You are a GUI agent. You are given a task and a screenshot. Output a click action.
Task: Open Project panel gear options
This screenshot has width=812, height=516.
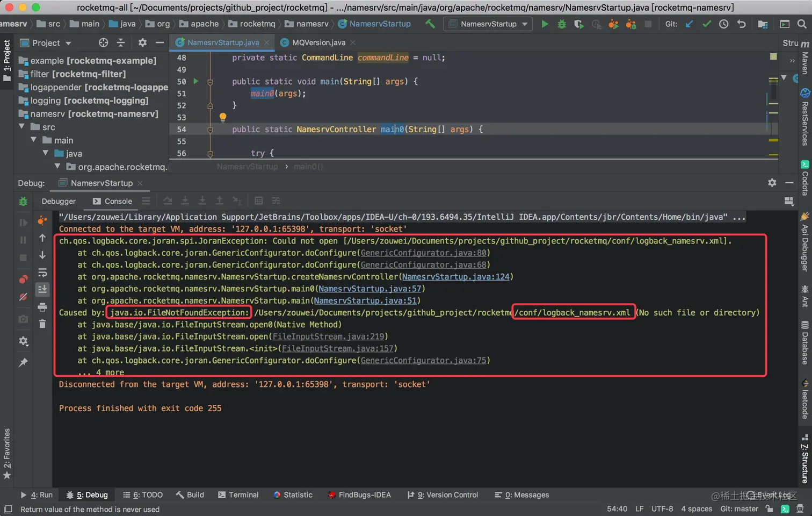tap(142, 42)
